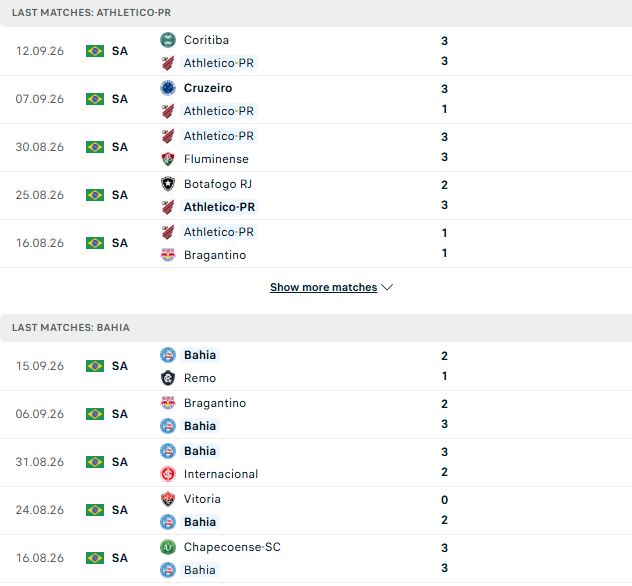Open the 25.08.26 Botafogo RJ match row
This screenshot has height=586, width=632.
pos(316,195)
